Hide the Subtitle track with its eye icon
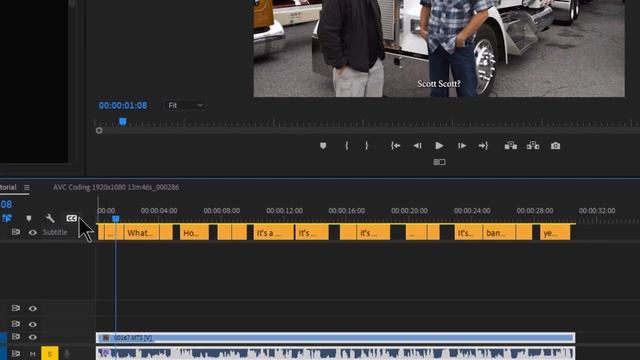Screen dimensions: 640x360 (x=33, y=233)
